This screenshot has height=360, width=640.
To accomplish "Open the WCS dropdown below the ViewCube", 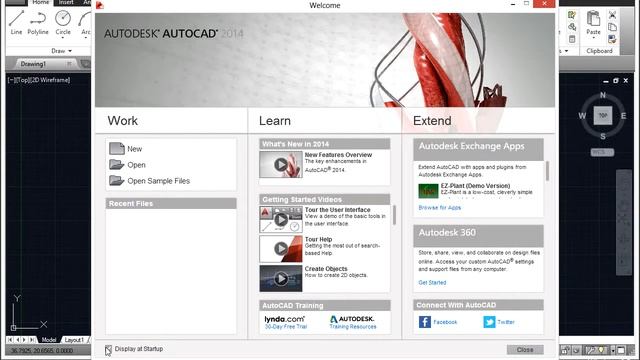I will [x=602, y=152].
